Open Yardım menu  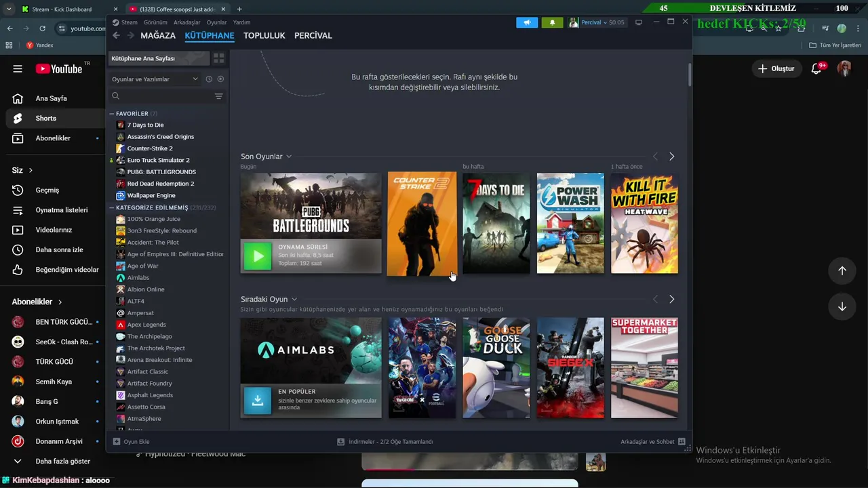tap(241, 22)
